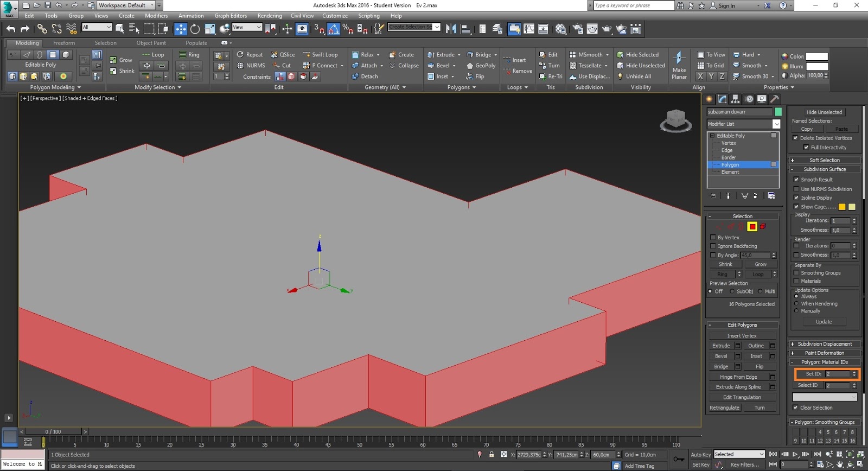Screen dimensions: 868x471
Task: Activate the Rotate tool in main toolbar
Action: (x=195, y=29)
